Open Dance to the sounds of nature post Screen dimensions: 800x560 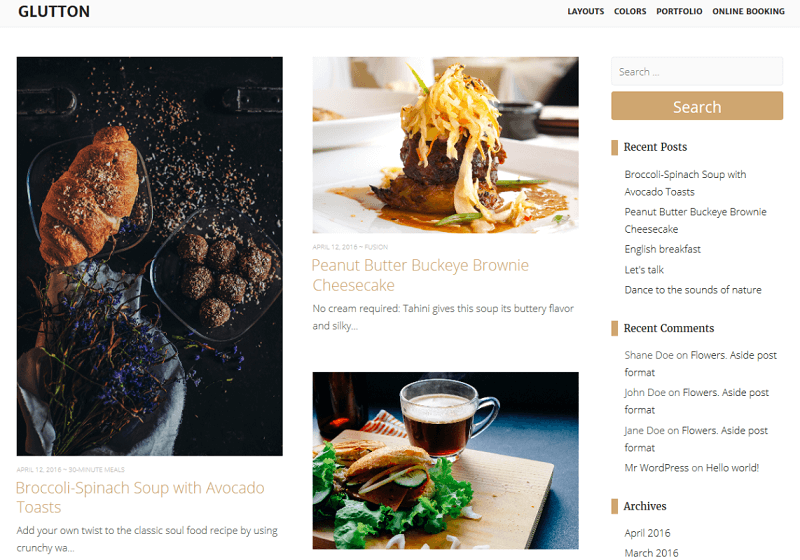click(693, 290)
